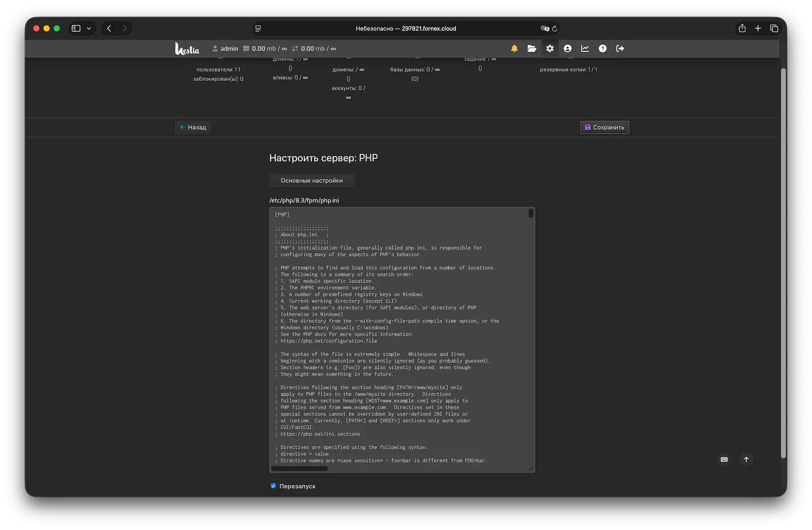
Task: Click the editor's horizontal scrollbar thumb
Action: point(299,469)
